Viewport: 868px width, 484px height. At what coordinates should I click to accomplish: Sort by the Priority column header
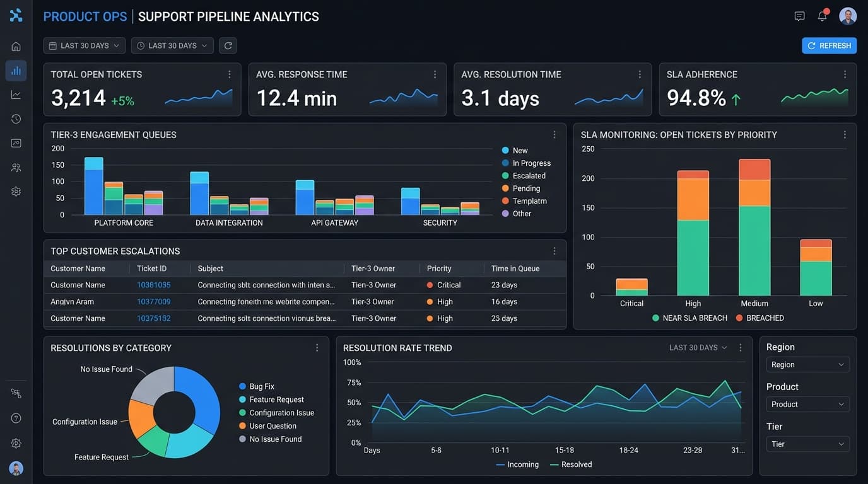tap(439, 268)
